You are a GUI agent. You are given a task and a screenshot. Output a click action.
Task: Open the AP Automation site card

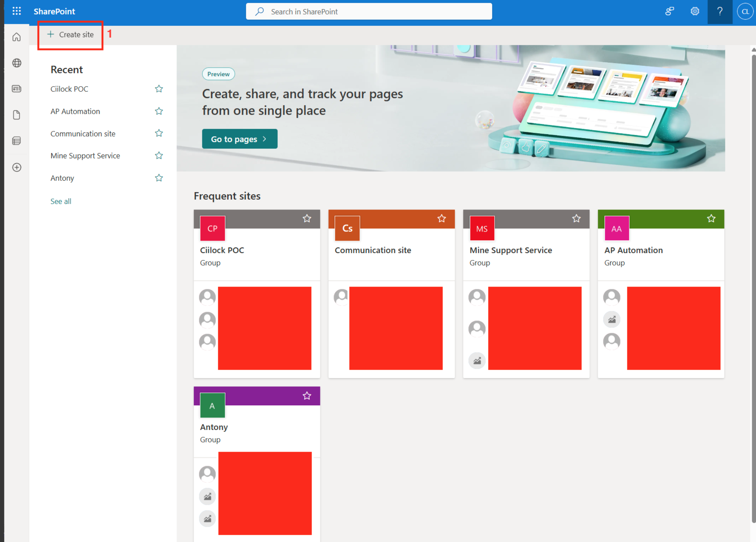pyautogui.click(x=633, y=250)
